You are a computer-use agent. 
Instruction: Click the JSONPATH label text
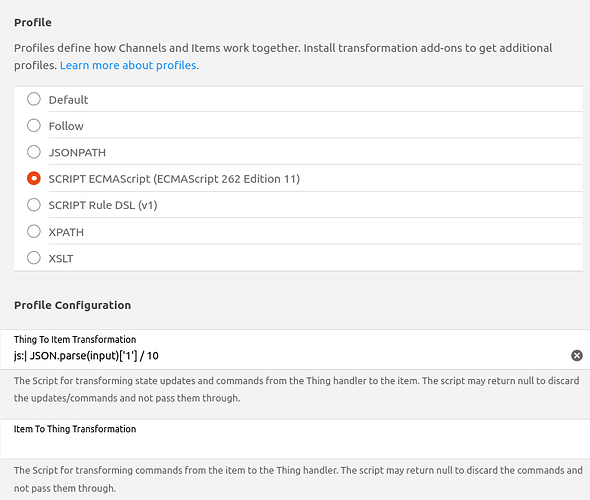tap(77, 152)
